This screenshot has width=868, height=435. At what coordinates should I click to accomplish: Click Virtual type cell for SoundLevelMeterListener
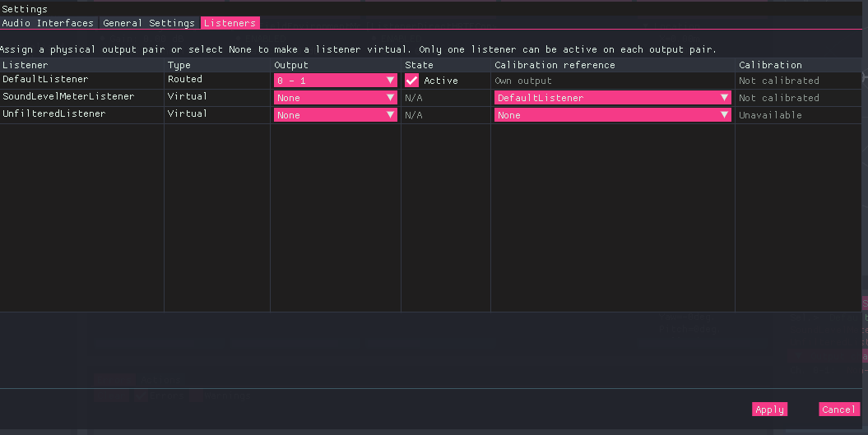coord(188,96)
